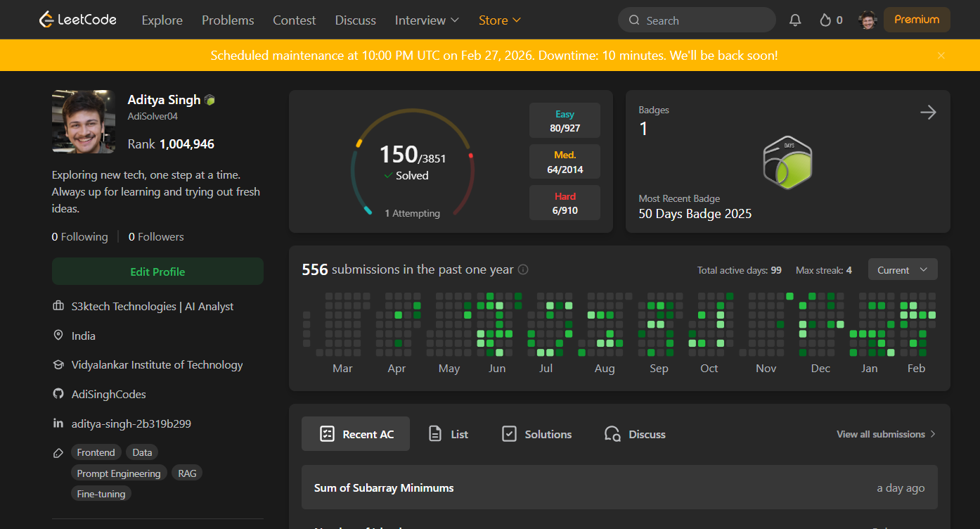Click the flame streak counter icon
980x529 pixels.
point(824,20)
